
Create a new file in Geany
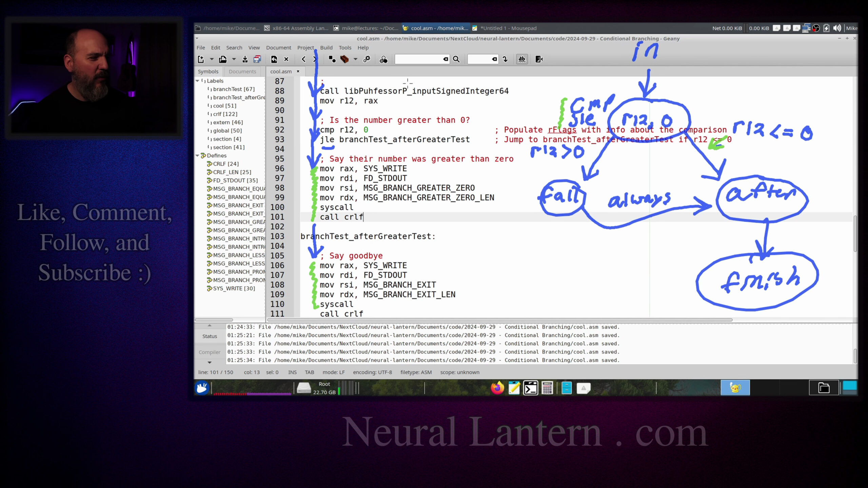coord(201,59)
